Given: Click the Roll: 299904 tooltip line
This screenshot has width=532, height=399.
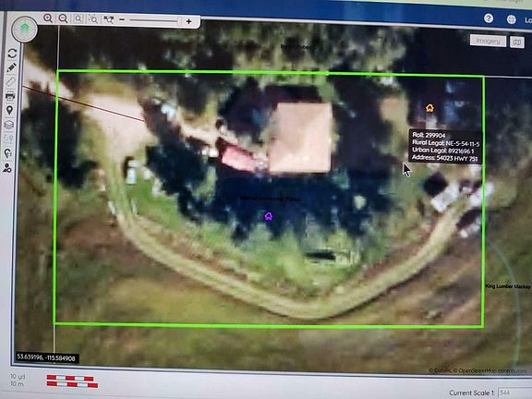Looking at the screenshot, I should click(429, 135).
